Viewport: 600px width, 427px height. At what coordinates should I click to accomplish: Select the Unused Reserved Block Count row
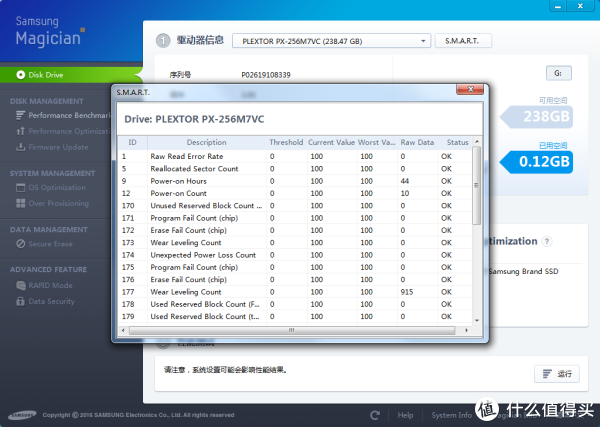pyautogui.click(x=295, y=205)
